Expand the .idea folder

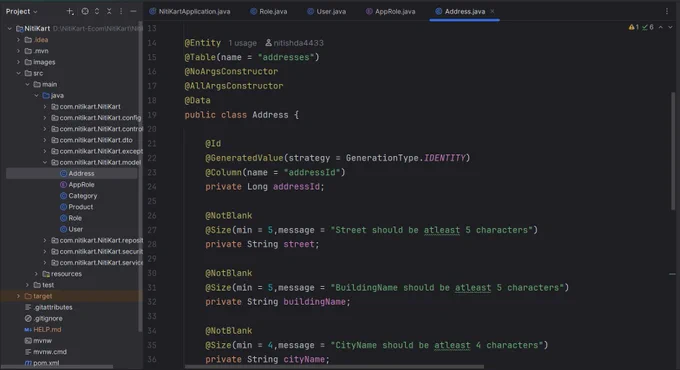tap(18, 40)
